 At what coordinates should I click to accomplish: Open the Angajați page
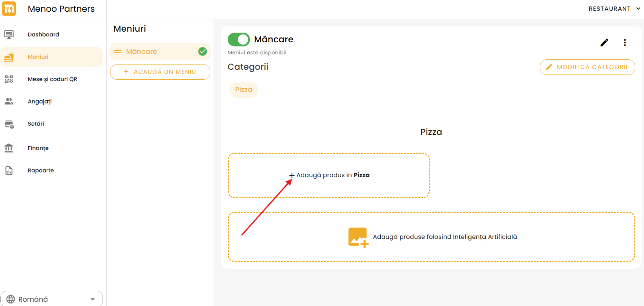click(52, 101)
